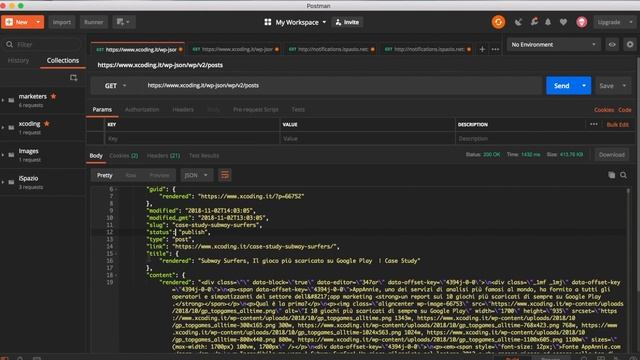Click the iSpazio collection folder icon

coord(11,182)
